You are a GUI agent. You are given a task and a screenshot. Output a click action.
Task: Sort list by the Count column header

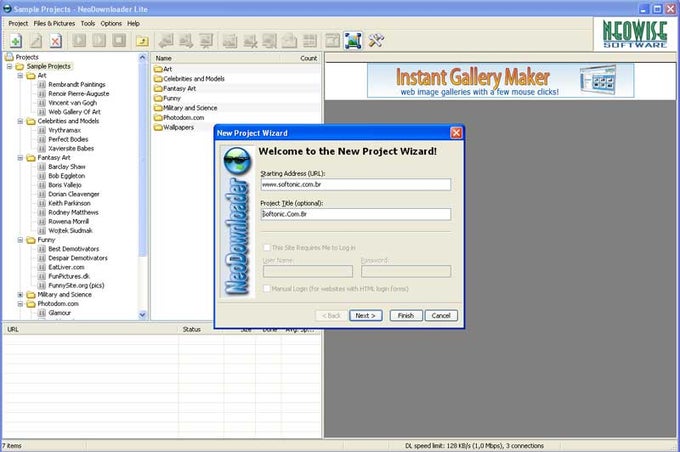pos(308,58)
